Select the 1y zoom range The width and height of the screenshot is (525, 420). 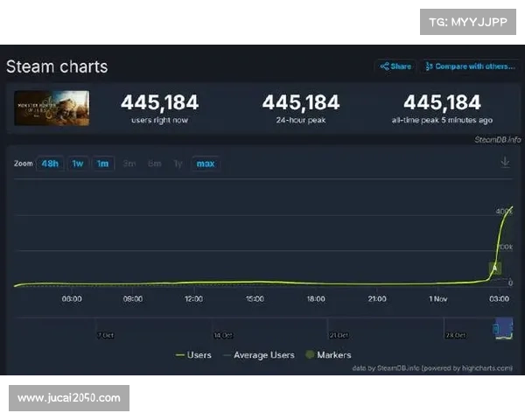pos(178,164)
